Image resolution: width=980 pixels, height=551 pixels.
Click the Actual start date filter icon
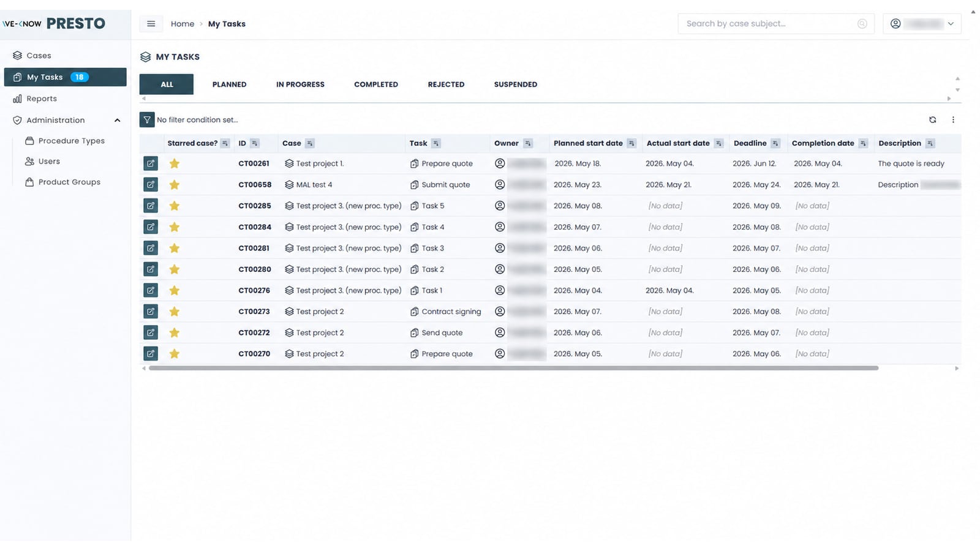pyautogui.click(x=719, y=143)
